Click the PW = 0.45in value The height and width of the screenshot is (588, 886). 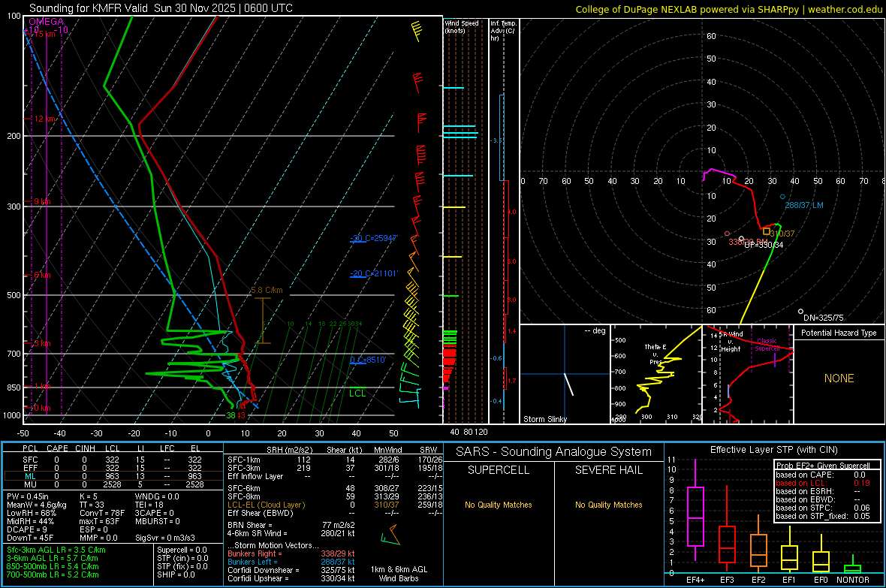point(29,496)
